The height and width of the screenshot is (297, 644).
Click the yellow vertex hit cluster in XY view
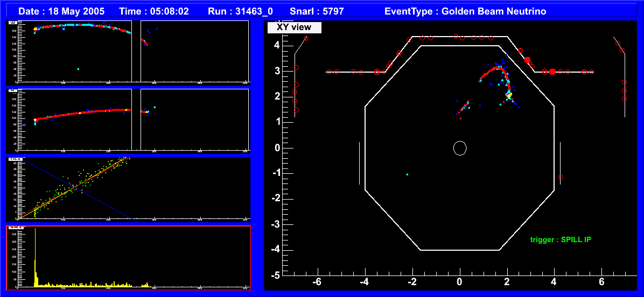pyautogui.click(x=509, y=95)
